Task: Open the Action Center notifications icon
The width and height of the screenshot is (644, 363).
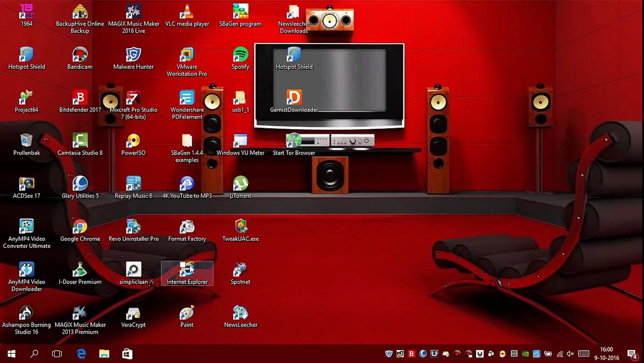Action: pos(632,354)
